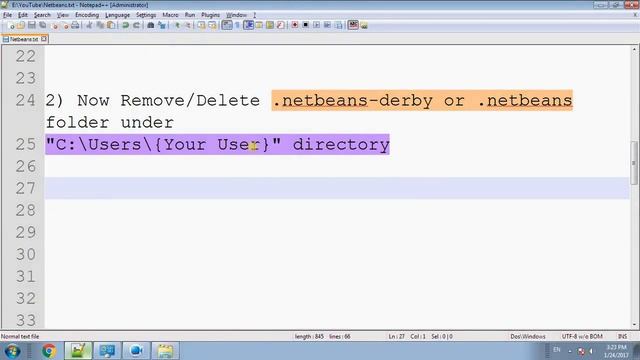Open the Search menu
640x360 pixels.
coord(42,15)
